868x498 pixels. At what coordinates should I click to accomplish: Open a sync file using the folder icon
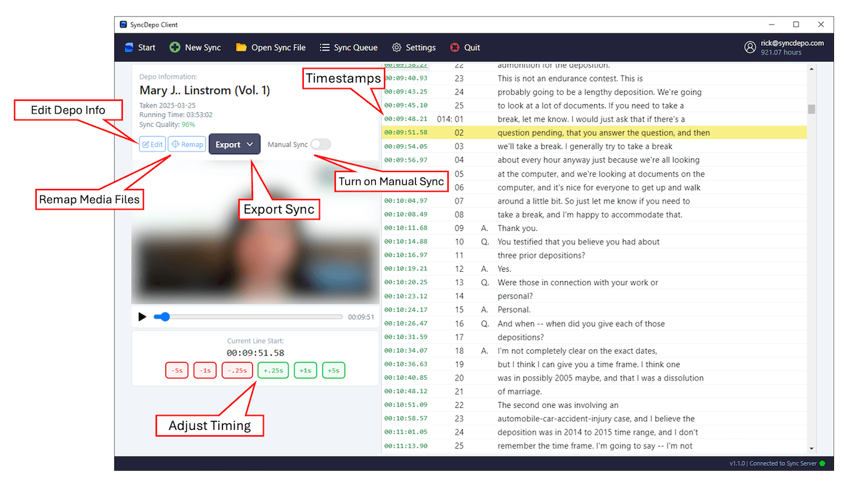point(240,47)
